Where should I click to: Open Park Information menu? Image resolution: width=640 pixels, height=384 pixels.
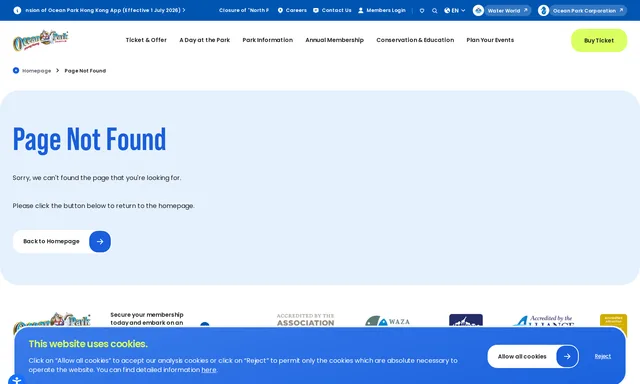click(x=268, y=40)
